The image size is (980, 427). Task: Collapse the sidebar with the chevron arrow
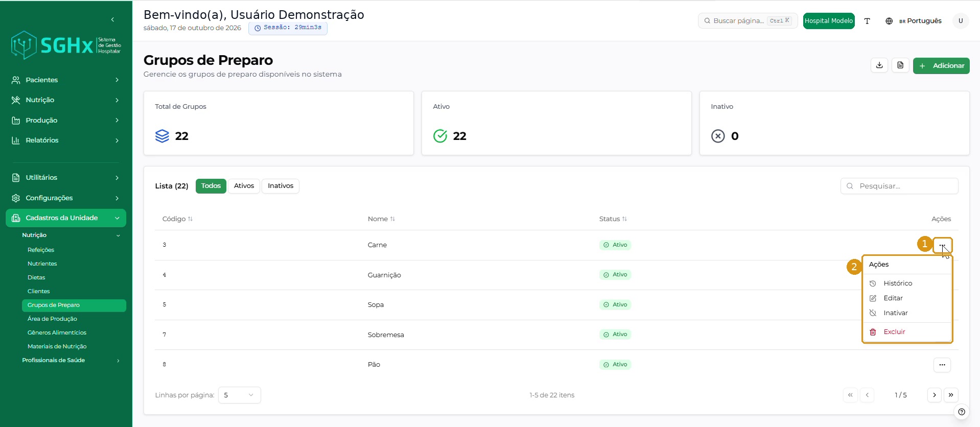tap(112, 19)
